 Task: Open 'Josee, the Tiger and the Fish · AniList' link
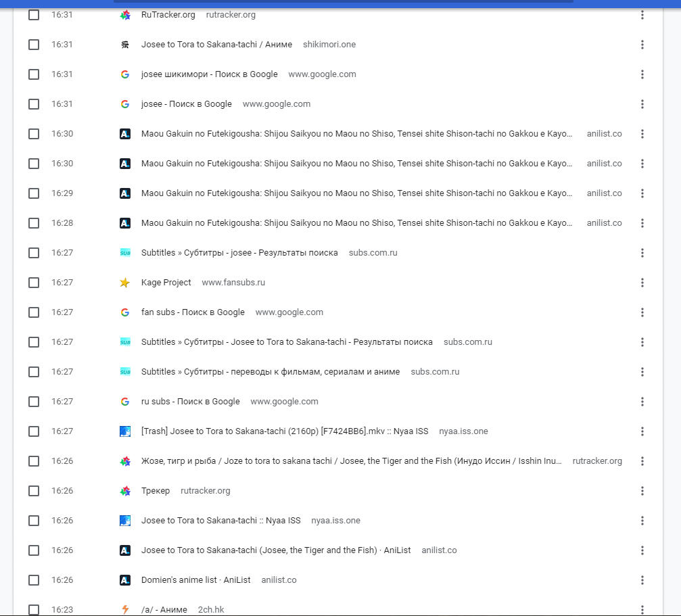[x=276, y=550]
